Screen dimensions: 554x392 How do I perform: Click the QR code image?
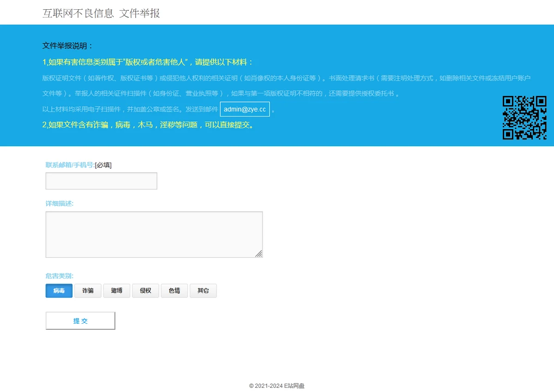(524, 118)
